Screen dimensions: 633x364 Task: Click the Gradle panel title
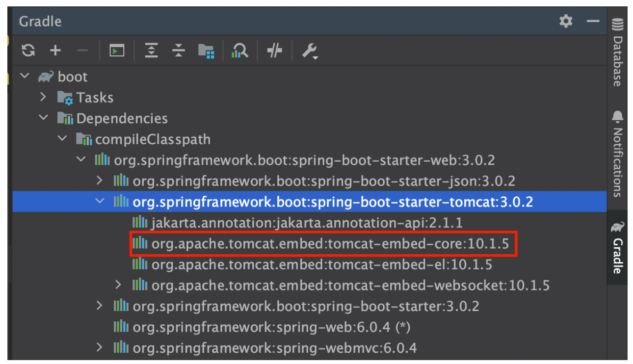40,21
